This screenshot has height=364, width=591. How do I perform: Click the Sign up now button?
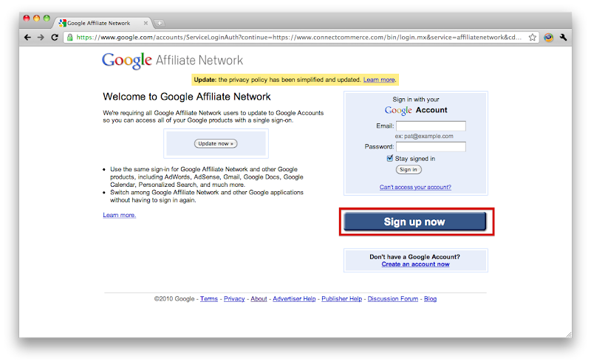pos(415,222)
